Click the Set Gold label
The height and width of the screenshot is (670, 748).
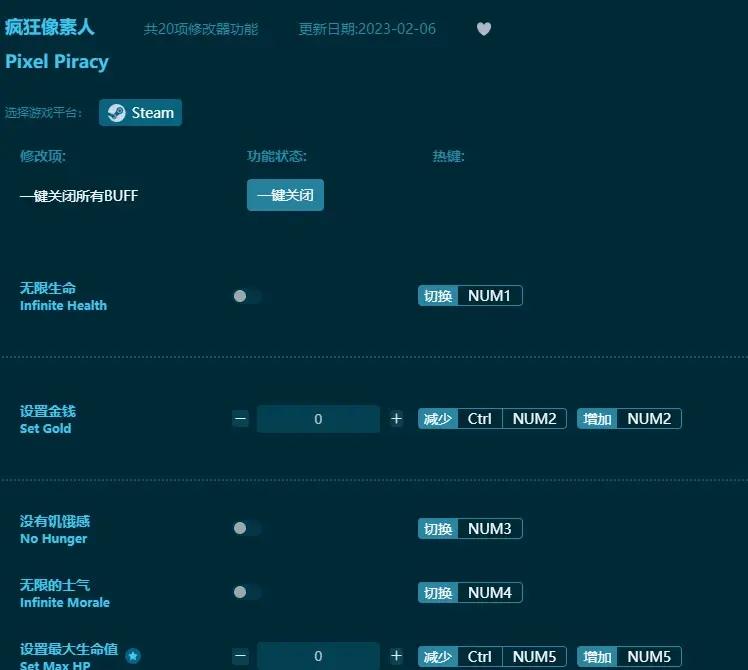(45, 429)
